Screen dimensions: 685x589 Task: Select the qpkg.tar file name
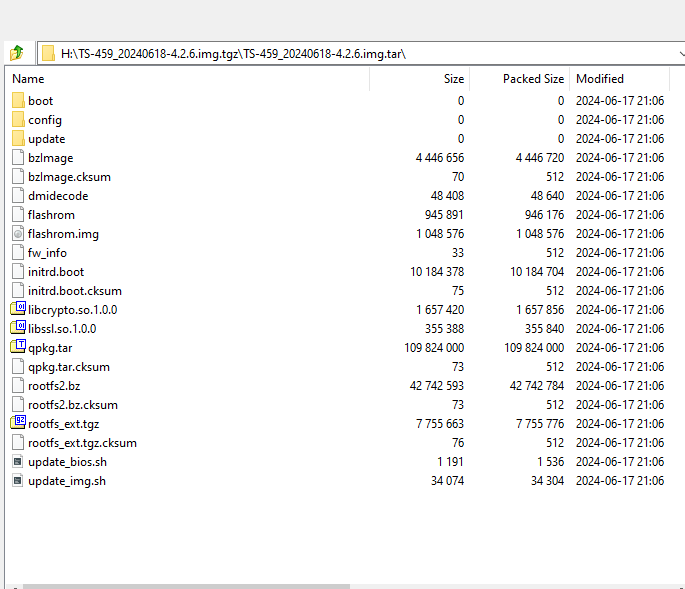point(50,348)
